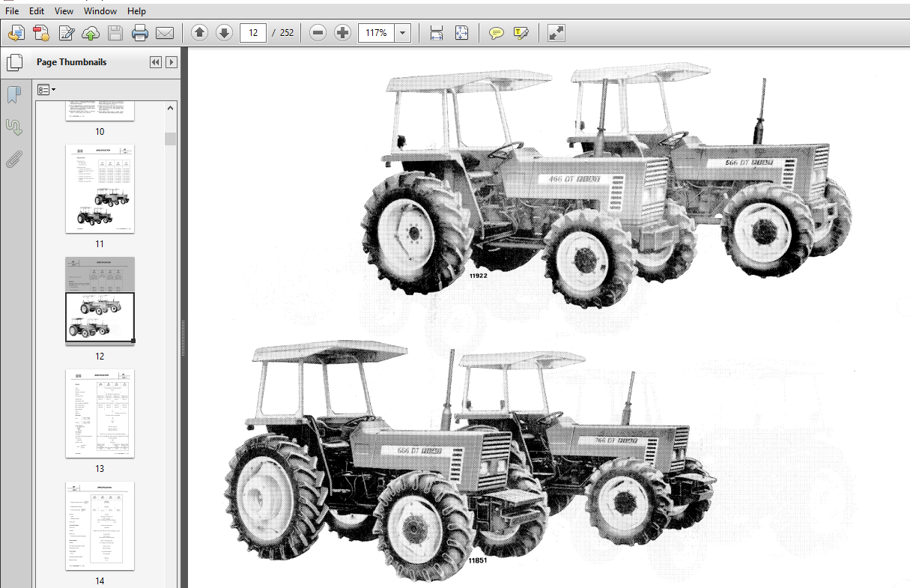The image size is (910, 588).
Task: Go to next page with down arrow
Action: tap(224, 33)
